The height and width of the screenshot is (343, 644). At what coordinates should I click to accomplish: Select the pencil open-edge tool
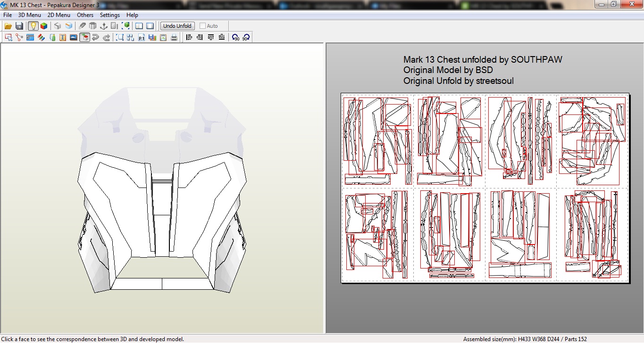tap(82, 26)
